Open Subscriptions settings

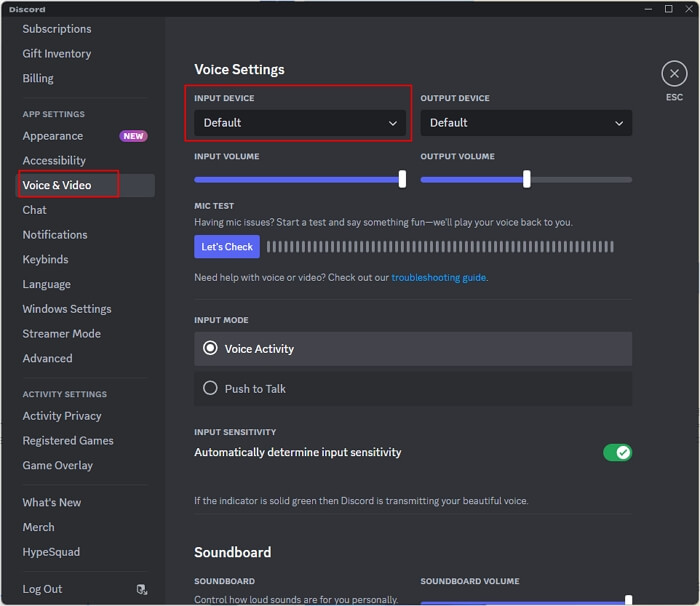(57, 29)
